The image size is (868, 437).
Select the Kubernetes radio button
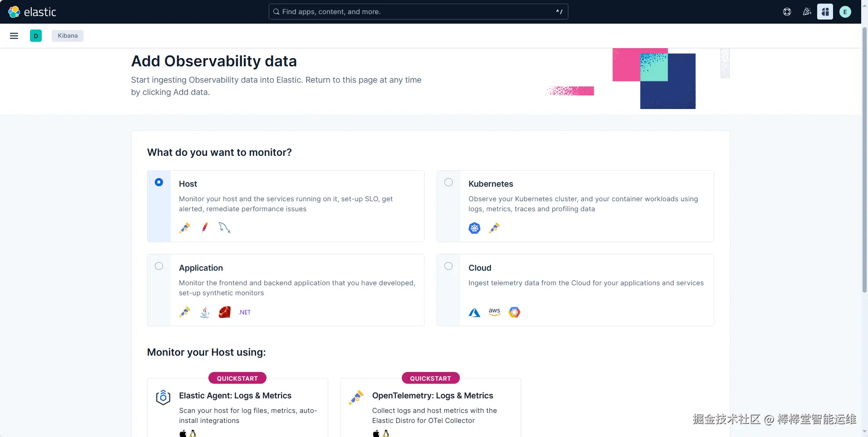tap(449, 182)
